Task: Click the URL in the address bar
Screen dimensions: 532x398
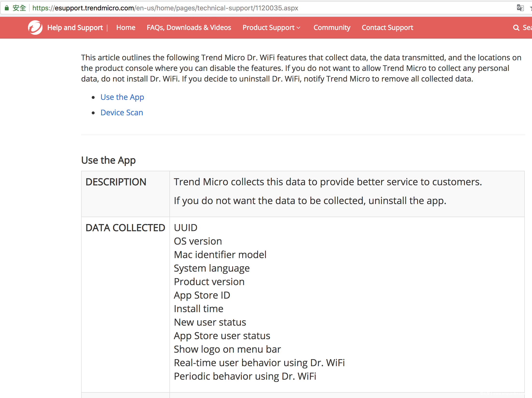Action: (165, 8)
